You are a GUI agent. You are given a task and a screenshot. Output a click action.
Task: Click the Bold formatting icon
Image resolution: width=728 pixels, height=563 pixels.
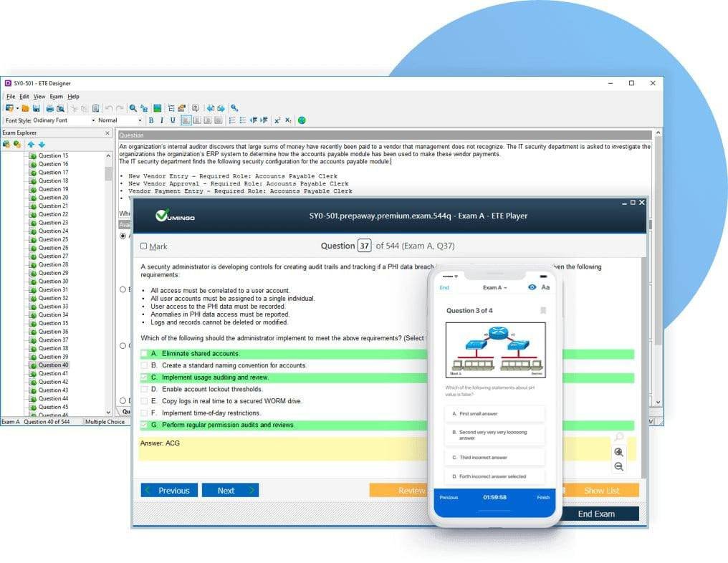151,120
